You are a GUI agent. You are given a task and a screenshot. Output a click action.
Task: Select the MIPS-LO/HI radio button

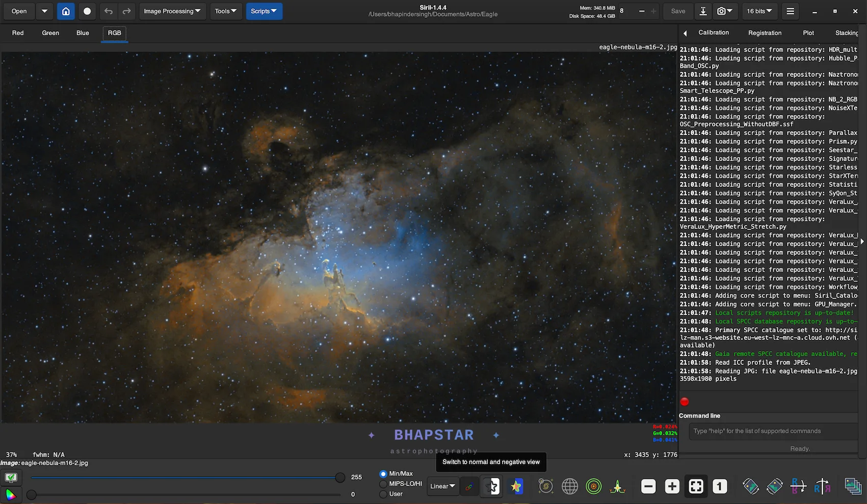383,484
